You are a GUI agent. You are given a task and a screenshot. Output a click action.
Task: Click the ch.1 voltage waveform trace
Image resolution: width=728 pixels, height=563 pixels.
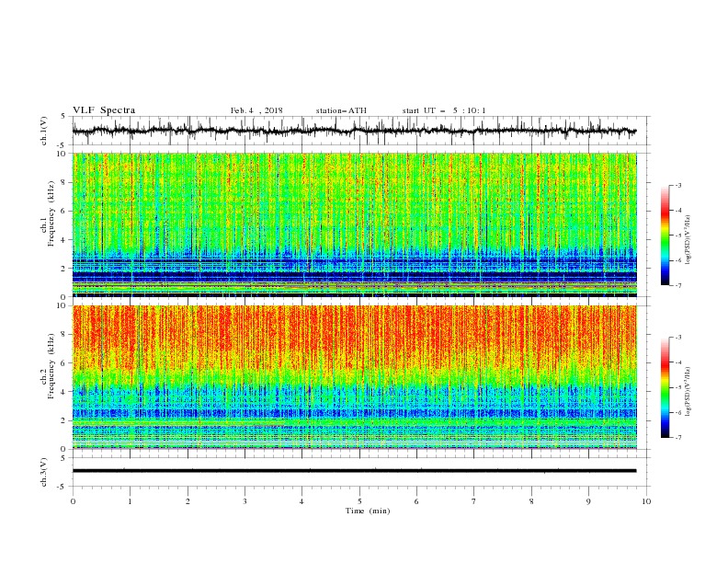(354, 131)
